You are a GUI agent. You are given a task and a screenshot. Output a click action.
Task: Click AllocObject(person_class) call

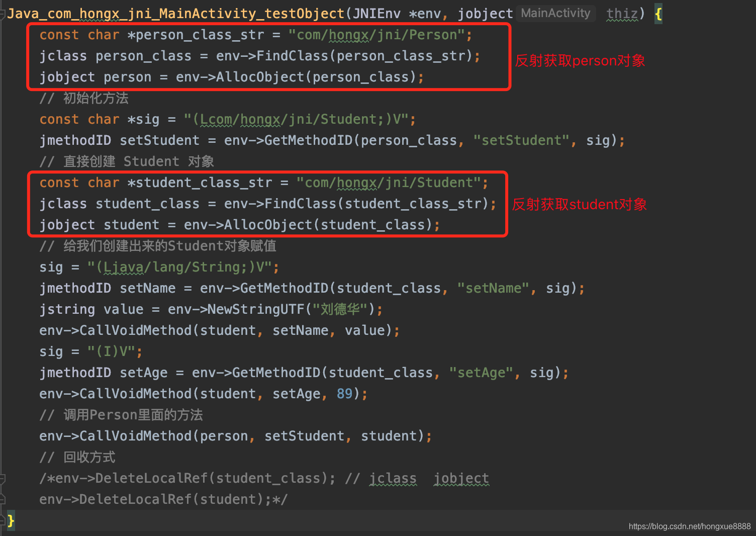click(x=316, y=77)
